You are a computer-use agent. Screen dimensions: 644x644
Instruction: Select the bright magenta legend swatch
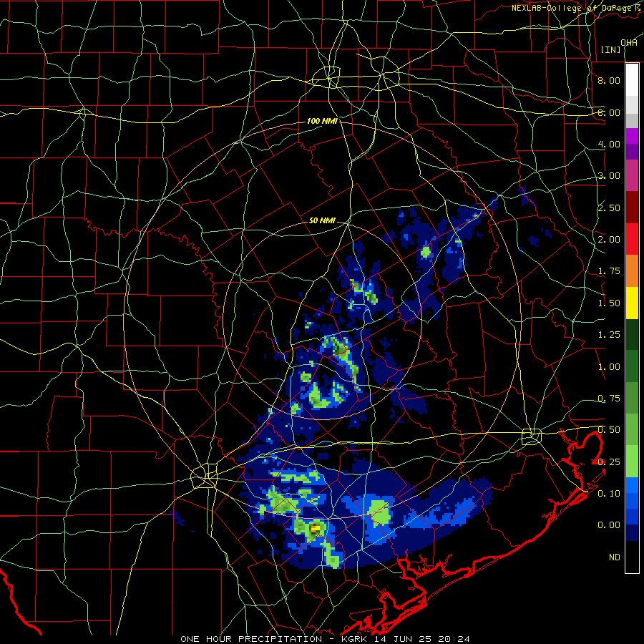point(632,136)
